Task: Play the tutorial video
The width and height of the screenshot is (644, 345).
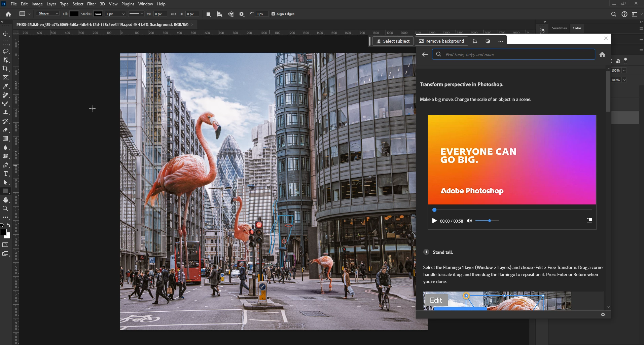Action: (x=434, y=221)
